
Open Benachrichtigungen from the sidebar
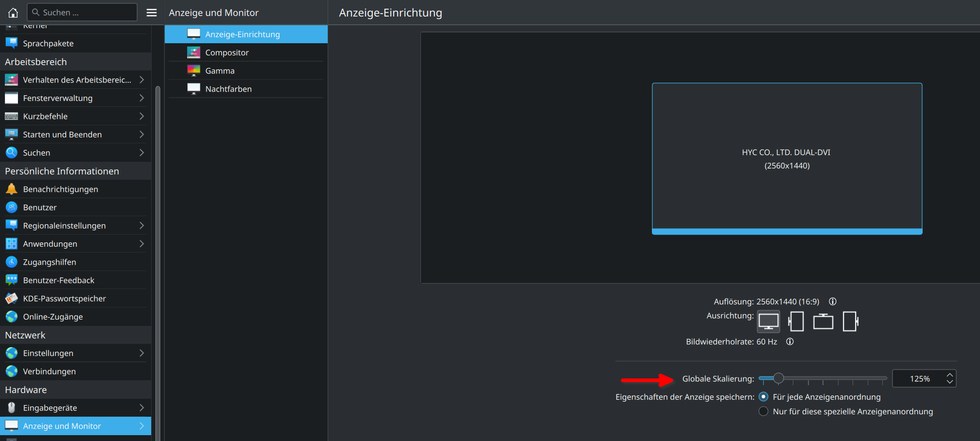pyautogui.click(x=60, y=189)
